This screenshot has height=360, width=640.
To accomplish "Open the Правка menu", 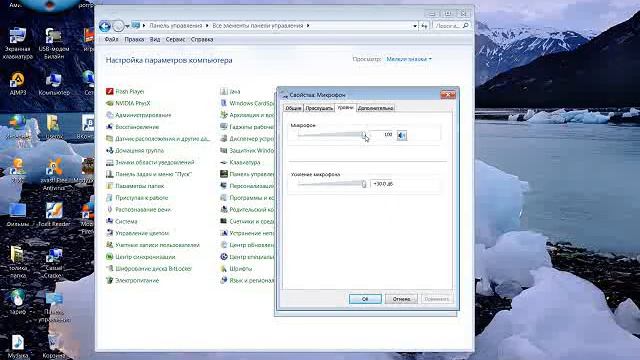I will coord(134,40).
